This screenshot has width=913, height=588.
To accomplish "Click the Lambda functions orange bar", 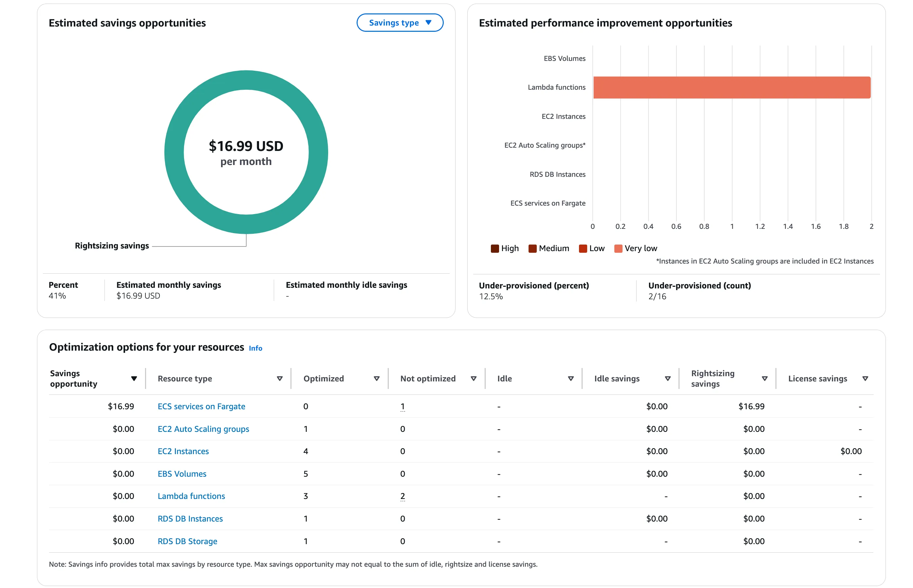I will [731, 87].
